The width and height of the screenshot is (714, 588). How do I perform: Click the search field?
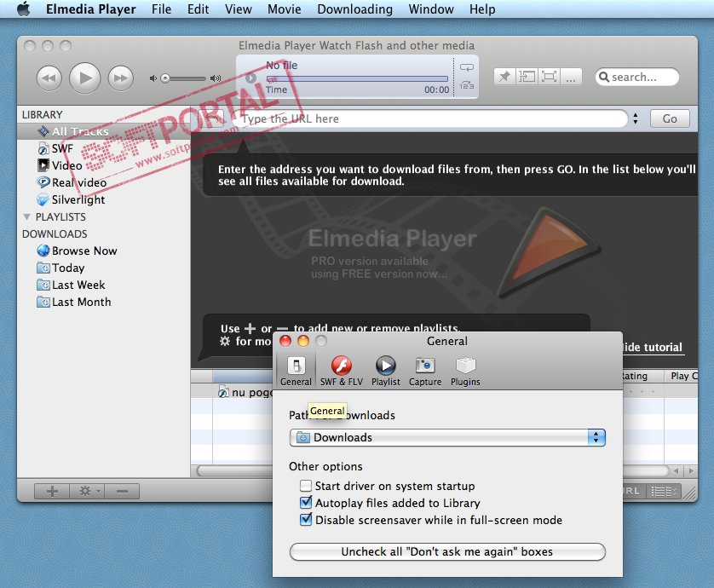[637, 77]
